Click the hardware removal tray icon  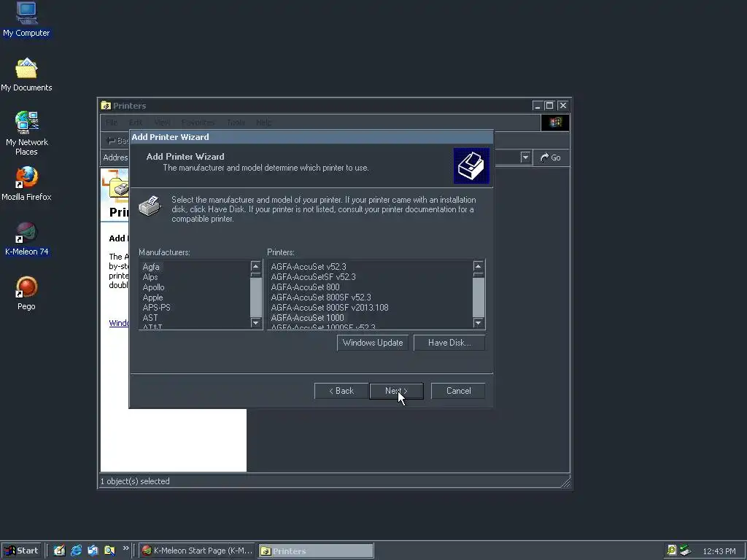[685, 551]
